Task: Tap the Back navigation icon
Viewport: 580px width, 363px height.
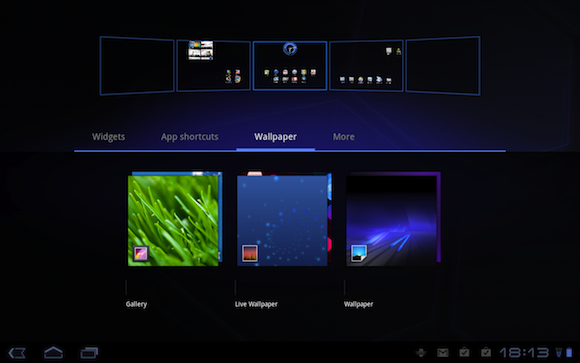Action: [x=17, y=353]
